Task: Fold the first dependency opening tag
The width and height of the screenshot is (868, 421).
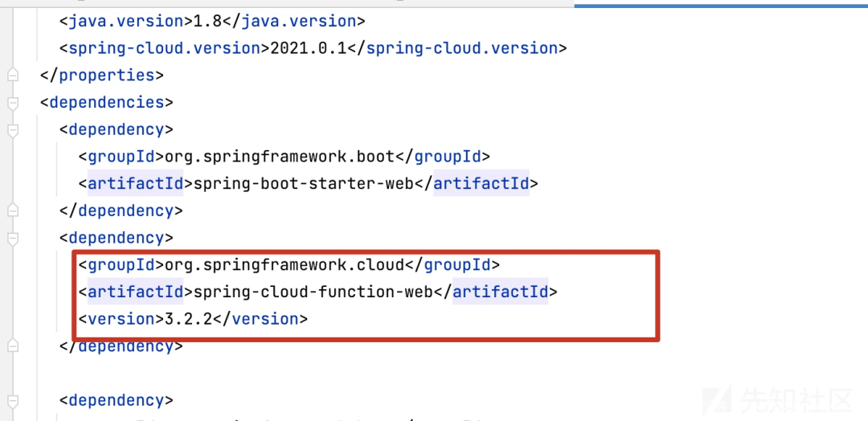Action: tap(11, 130)
